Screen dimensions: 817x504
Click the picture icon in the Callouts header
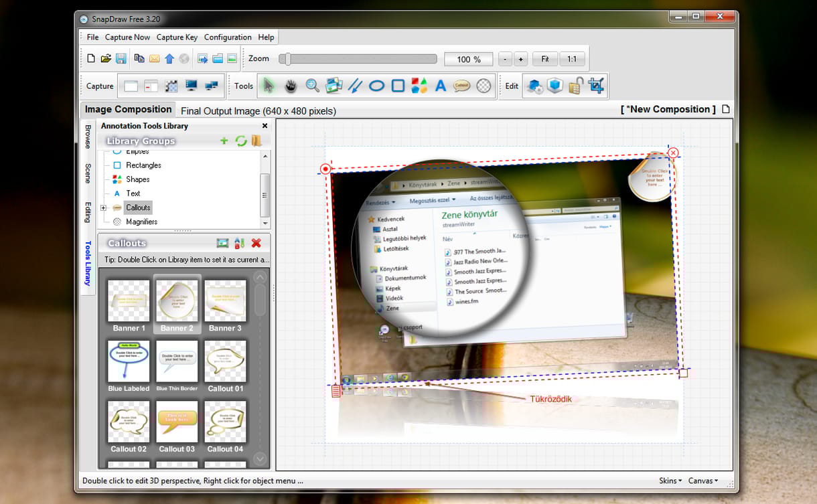[223, 243]
